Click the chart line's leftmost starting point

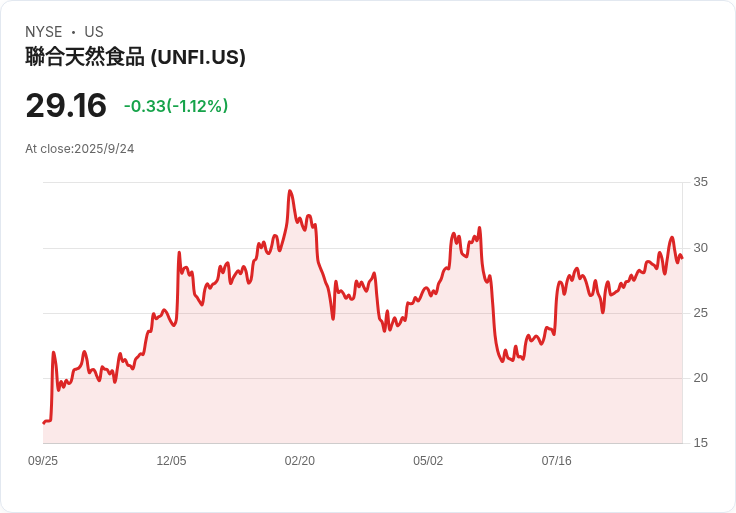tap(44, 423)
